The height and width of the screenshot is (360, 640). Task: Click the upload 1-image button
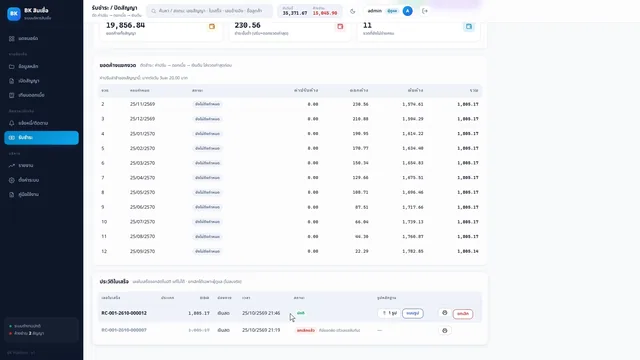point(389,313)
